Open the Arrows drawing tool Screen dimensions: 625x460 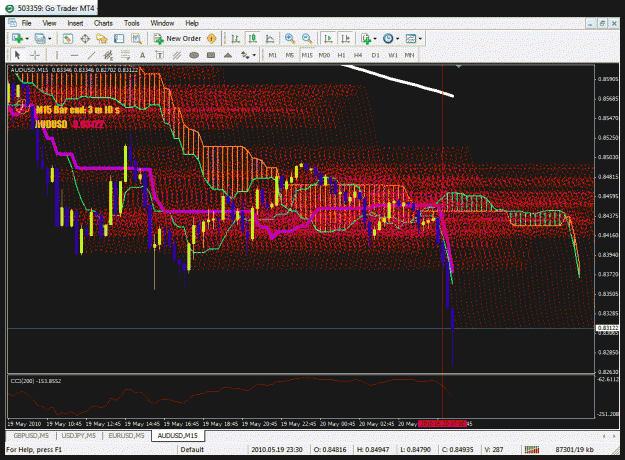[x=245, y=55]
